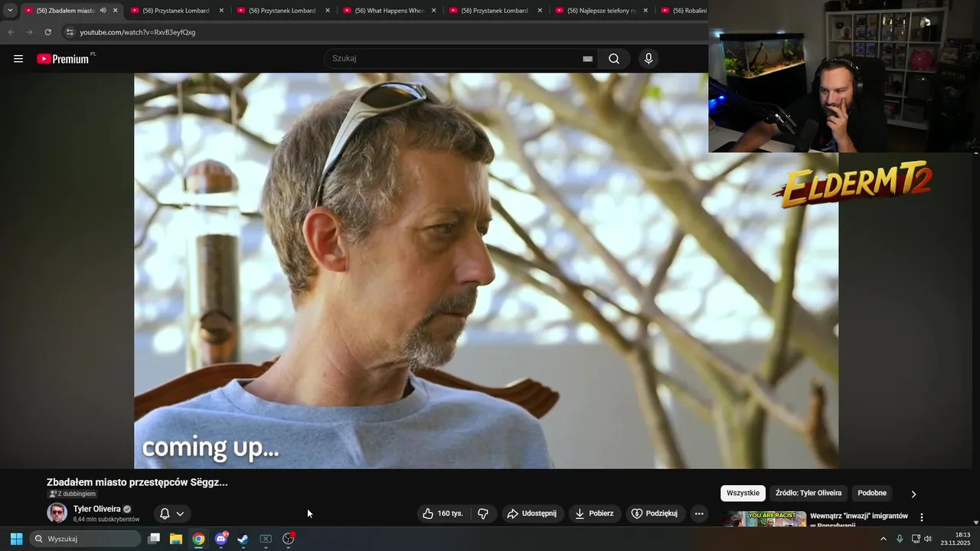The height and width of the screenshot is (551, 980).
Task: Click the magnifier search button
Action: coord(614,59)
